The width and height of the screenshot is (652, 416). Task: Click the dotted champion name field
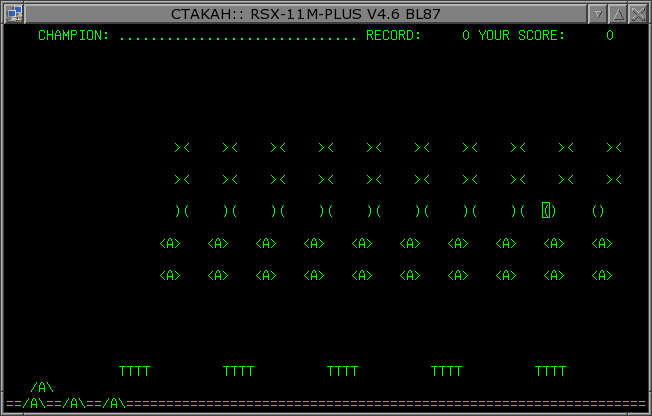click(x=237, y=38)
